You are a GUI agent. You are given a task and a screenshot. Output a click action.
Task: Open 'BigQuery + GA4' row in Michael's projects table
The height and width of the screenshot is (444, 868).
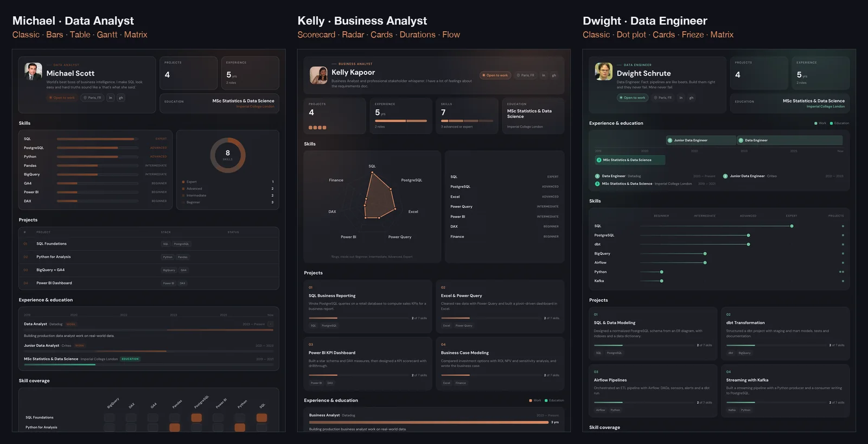[149, 270]
